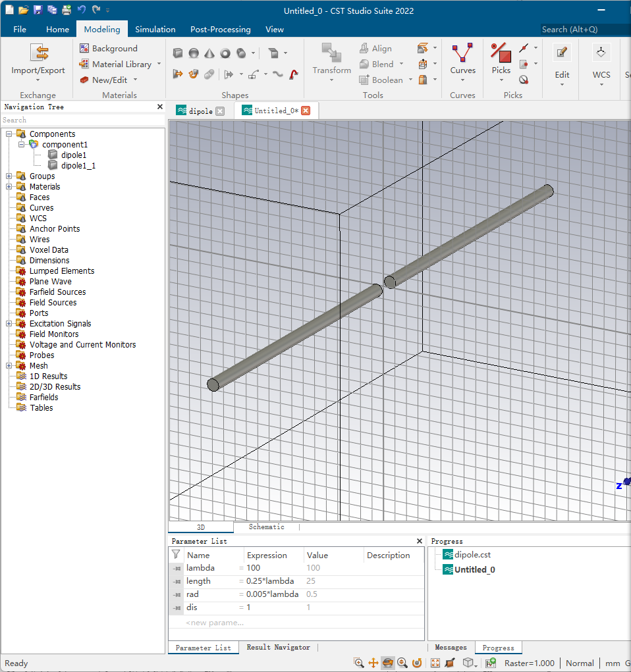This screenshot has height=672, width=631.
Task: Select Farfield Sources in the tree
Action: pyautogui.click(x=57, y=292)
